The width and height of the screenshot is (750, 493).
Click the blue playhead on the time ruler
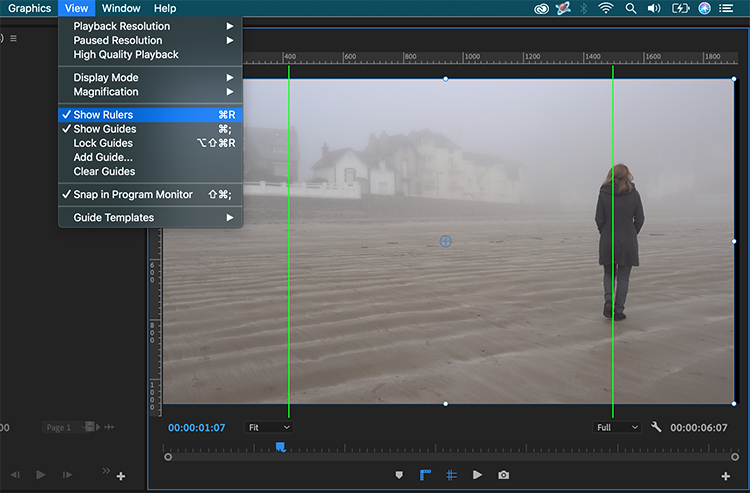(x=281, y=447)
